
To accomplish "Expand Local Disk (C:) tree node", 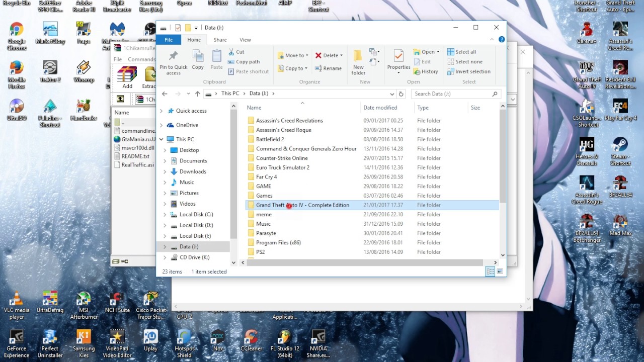I will tap(165, 215).
